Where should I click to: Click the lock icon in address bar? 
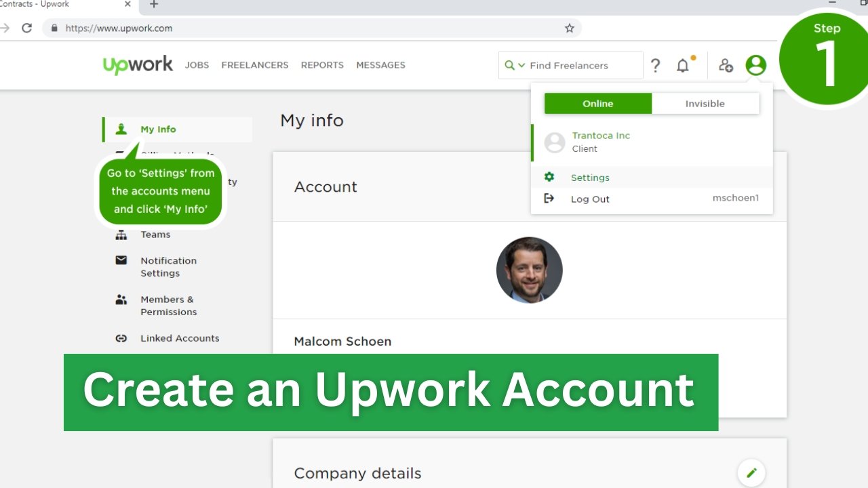[x=54, y=28]
